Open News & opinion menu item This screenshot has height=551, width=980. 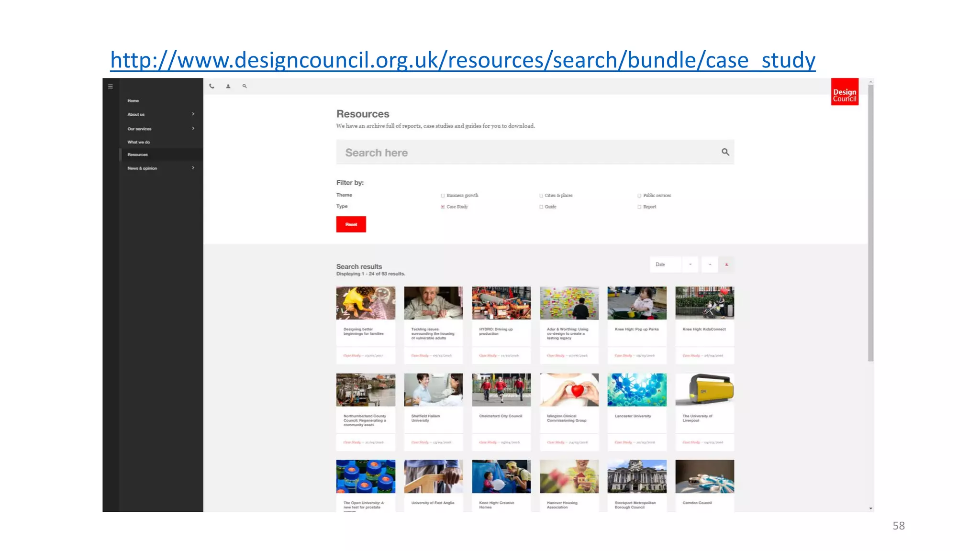pyautogui.click(x=142, y=168)
